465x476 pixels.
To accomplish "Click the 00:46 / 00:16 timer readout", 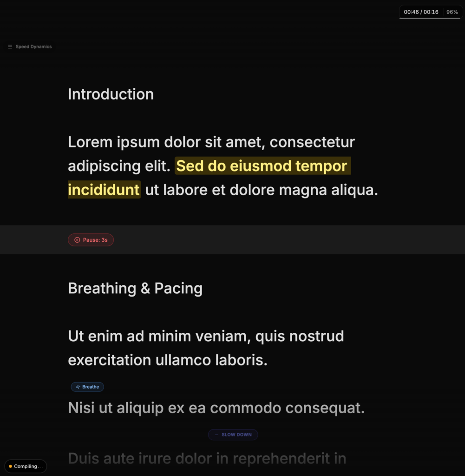I will click(x=421, y=12).
